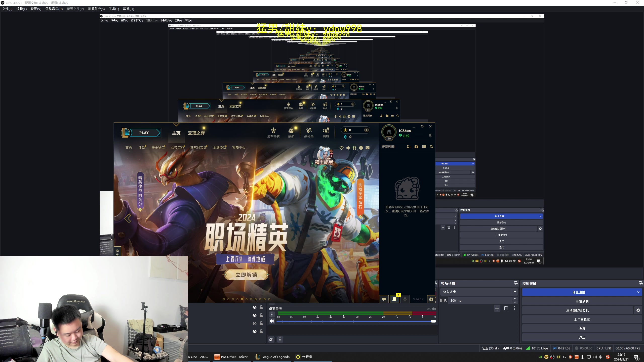Toggle visibility of the topmost source eye
644x362 pixels.
255,307
